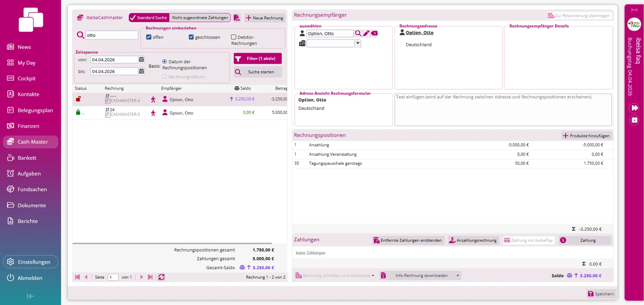Expand the Info-Rechnung downloaden dropdown arrow
644x305 pixels.
(458, 276)
